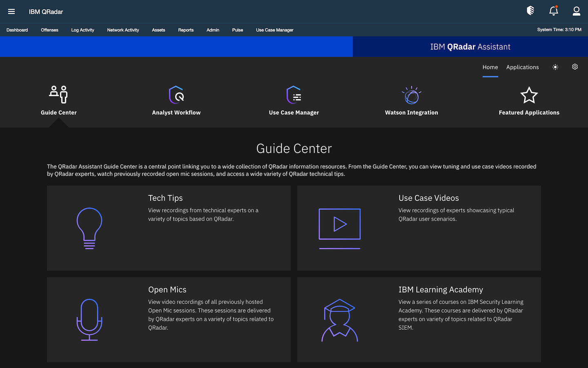Screen dimensions: 588x368
Task: Click the IBM QRadar Assistant banner
Action: tap(470, 47)
